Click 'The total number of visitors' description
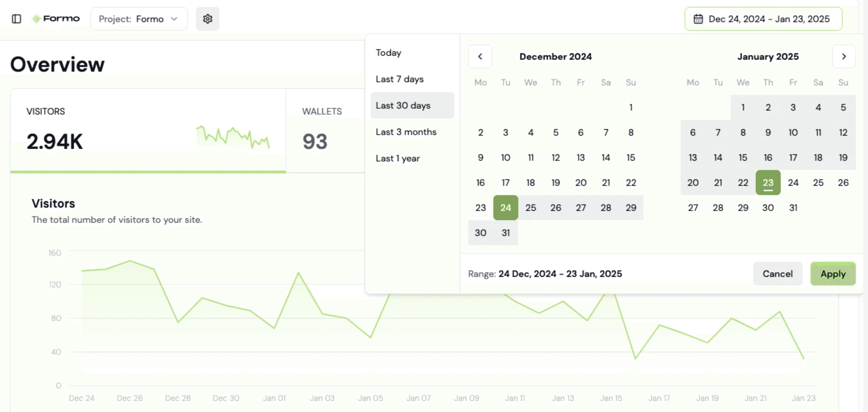Viewport: 868px width, 412px height. click(117, 220)
